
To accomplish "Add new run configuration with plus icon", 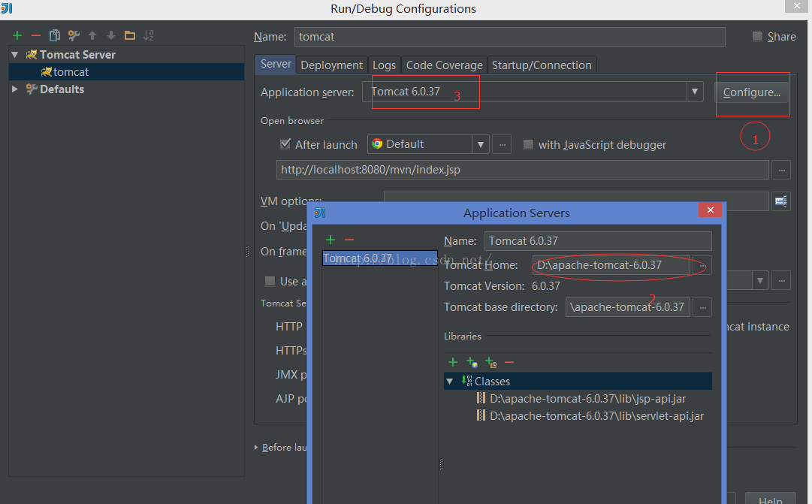I will point(17,35).
